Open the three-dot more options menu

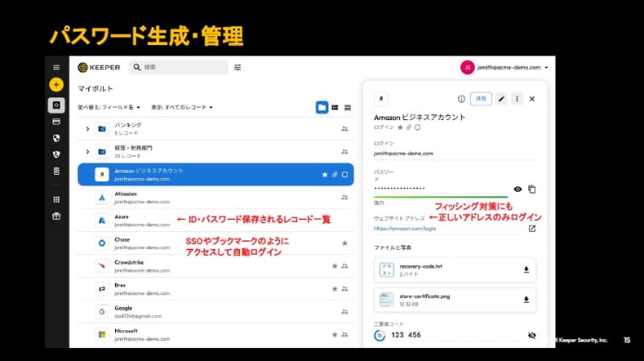click(x=517, y=98)
